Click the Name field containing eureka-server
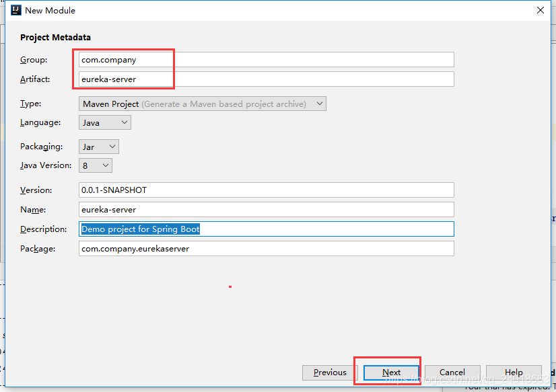The height and width of the screenshot is (392, 556). (267, 210)
